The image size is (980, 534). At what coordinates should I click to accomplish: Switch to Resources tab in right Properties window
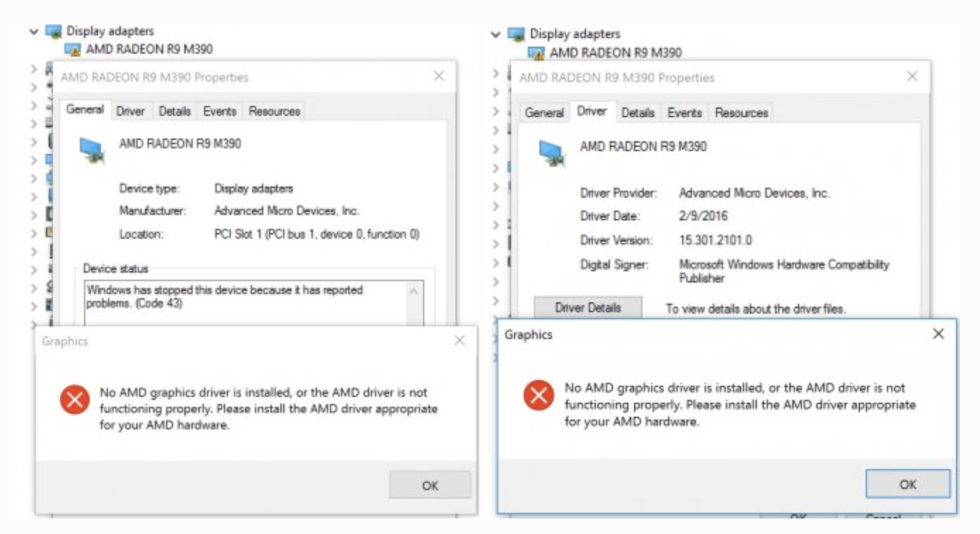(741, 112)
